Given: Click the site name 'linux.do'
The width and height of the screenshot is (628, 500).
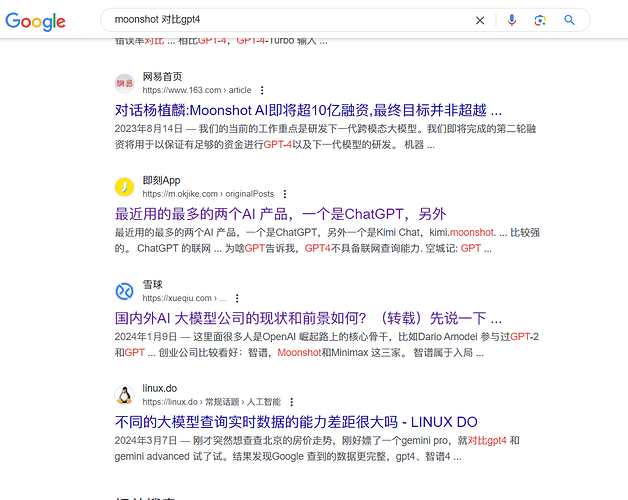Looking at the screenshot, I should pos(159,388).
